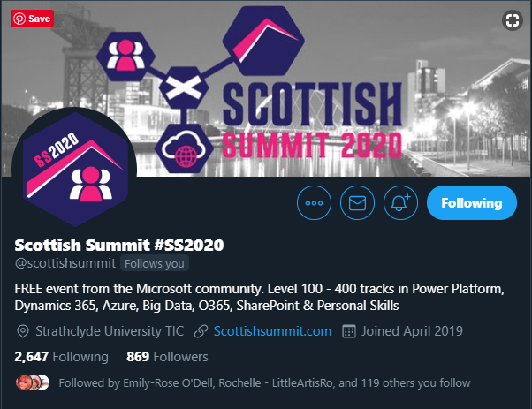Open the Scottishsummit.com link
This screenshot has height=409, width=532.
272,331
